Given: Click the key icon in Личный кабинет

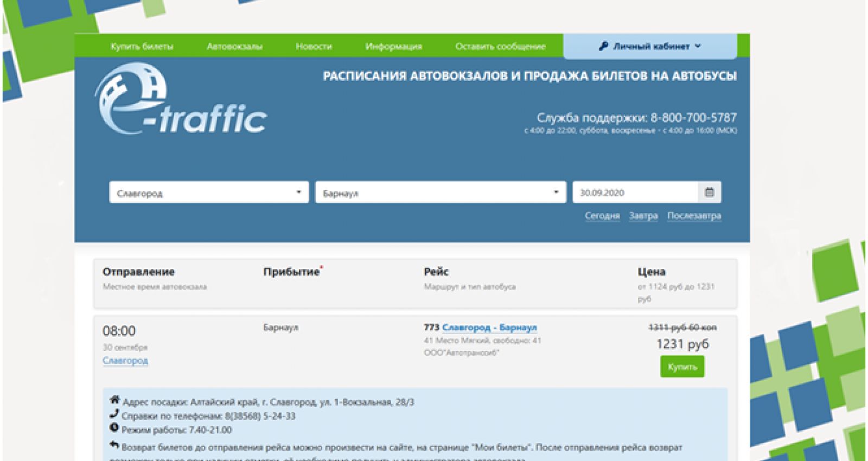Looking at the screenshot, I should point(603,46).
